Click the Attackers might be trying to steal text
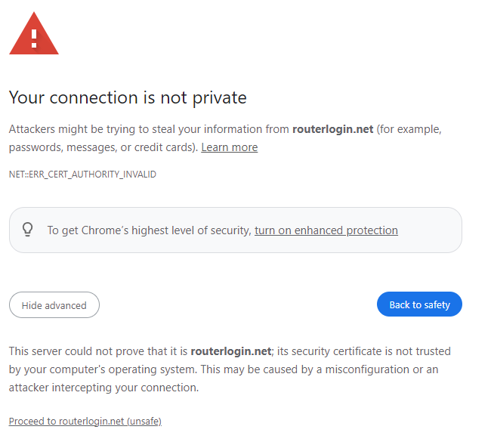Viewport: 491px width, 448px height. [97, 129]
